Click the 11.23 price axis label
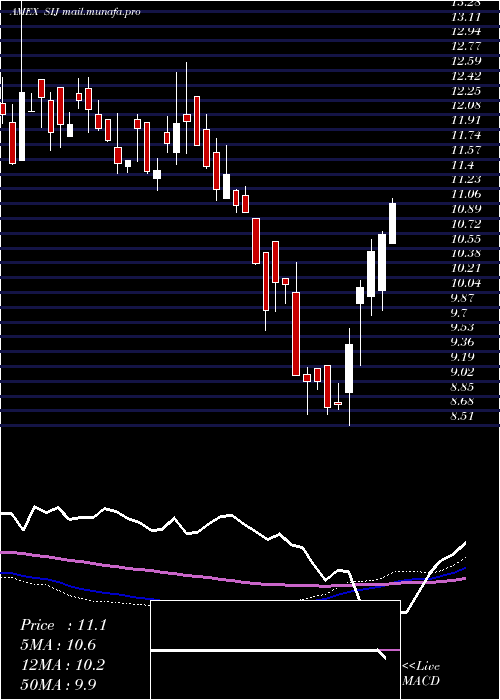This screenshot has width=500, height=700. click(466, 179)
